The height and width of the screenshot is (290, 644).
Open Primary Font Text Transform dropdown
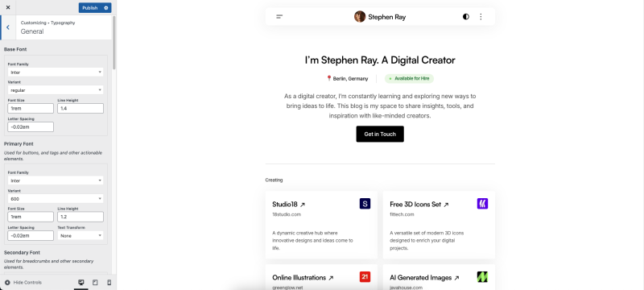[80, 236]
